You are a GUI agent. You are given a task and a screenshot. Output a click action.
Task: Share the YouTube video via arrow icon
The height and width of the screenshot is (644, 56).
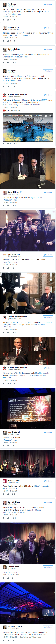pyautogui.click(x=50, y=116)
